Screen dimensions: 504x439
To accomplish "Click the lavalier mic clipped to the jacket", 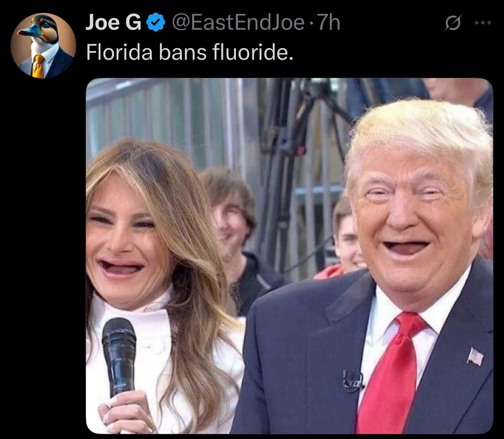I will click(x=352, y=381).
